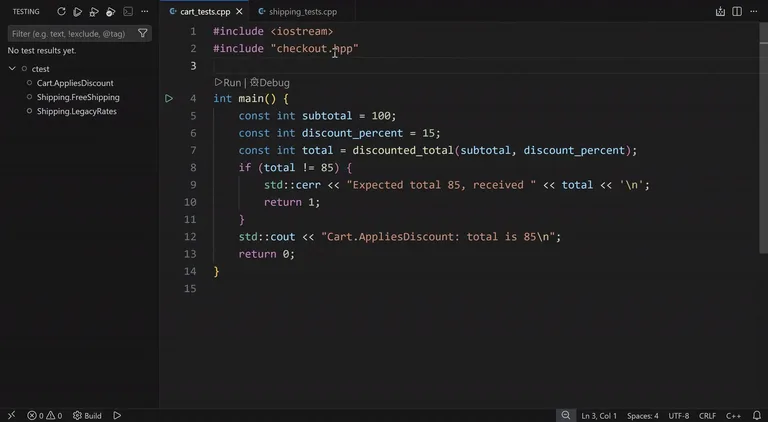Open errors and warnings count in status bar

tap(45, 415)
